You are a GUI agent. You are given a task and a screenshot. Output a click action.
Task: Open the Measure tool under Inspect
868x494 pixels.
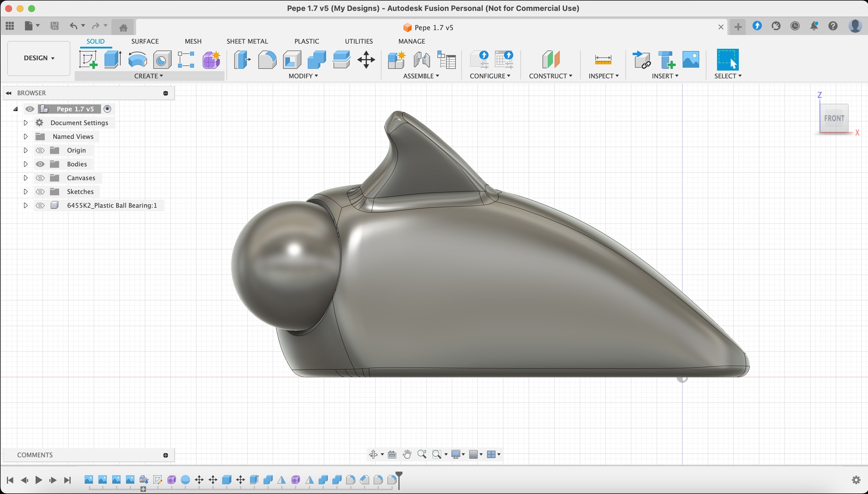[x=603, y=59]
